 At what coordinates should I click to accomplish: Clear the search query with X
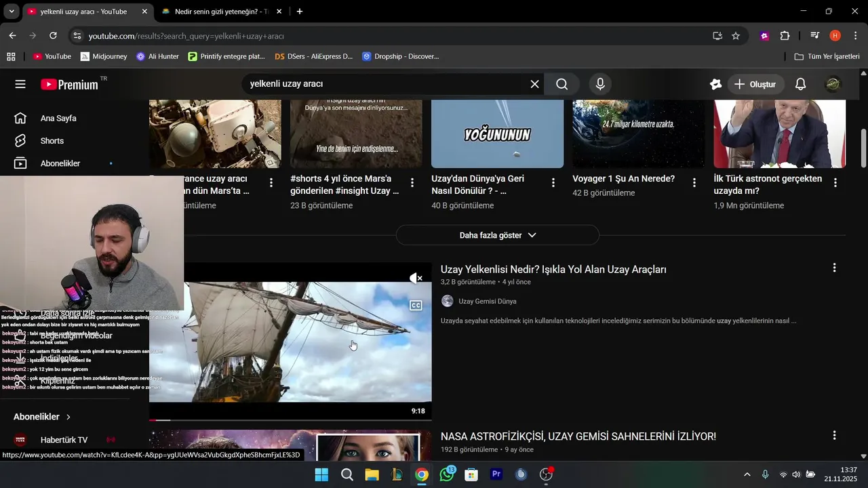[534, 84]
